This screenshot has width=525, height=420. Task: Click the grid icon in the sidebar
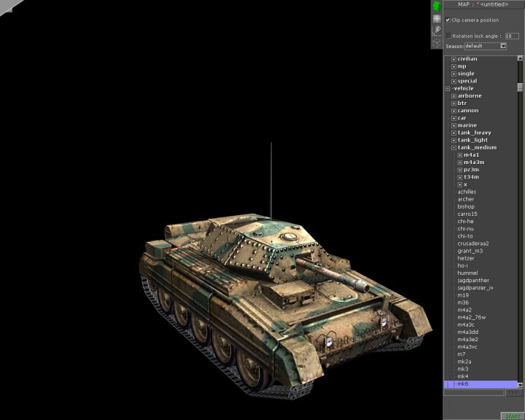(437, 19)
